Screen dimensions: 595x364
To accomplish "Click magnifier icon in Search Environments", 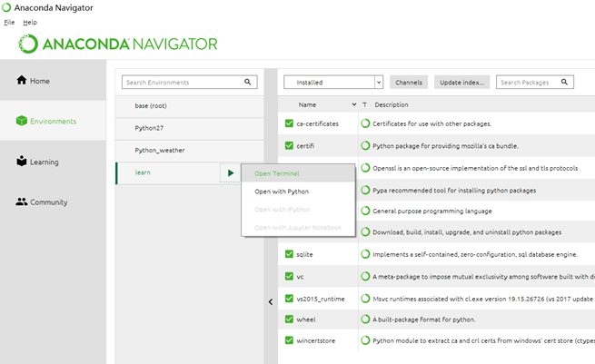I will pyautogui.click(x=247, y=82).
